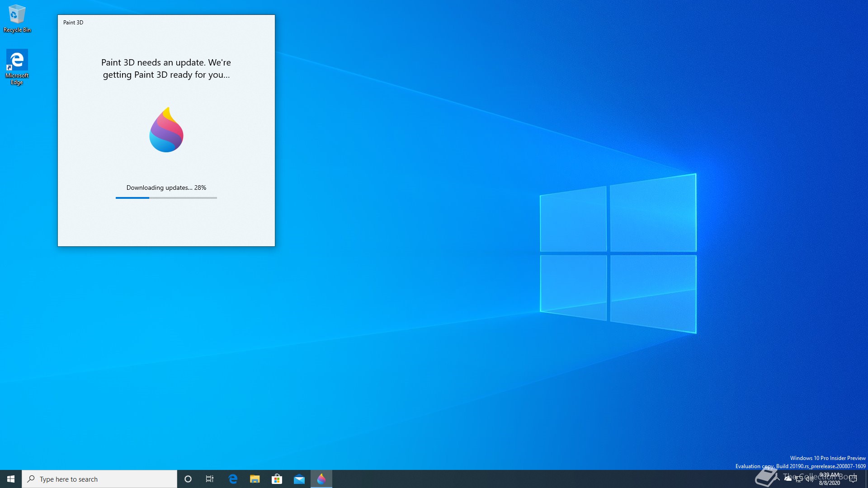
Task: Open the clock showing 9:39 AM
Action: coord(830,479)
